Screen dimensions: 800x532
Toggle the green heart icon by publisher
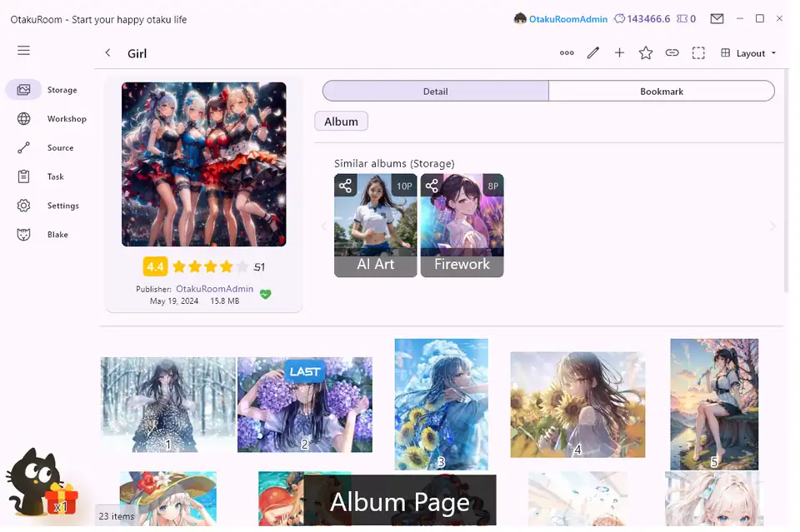[x=265, y=294]
